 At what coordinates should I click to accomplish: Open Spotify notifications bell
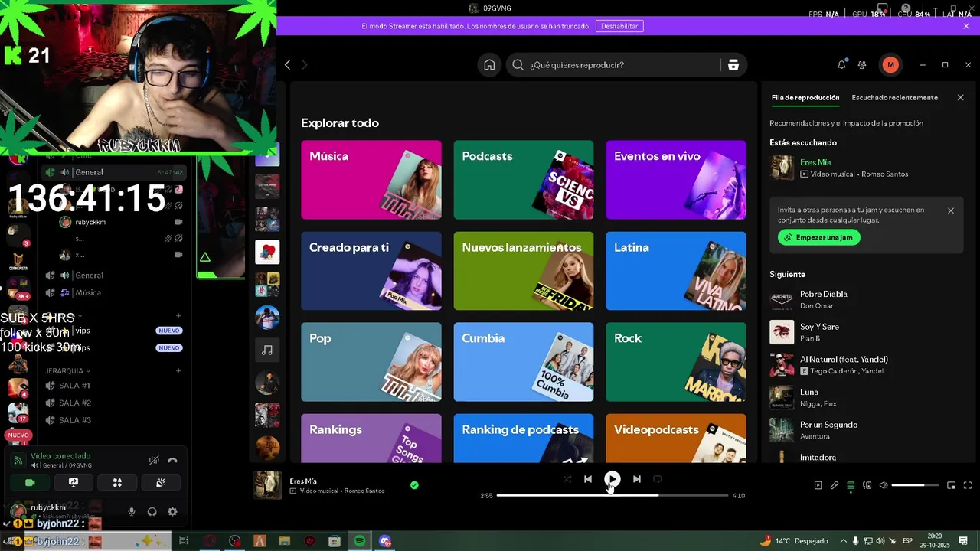click(x=841, y=65)
